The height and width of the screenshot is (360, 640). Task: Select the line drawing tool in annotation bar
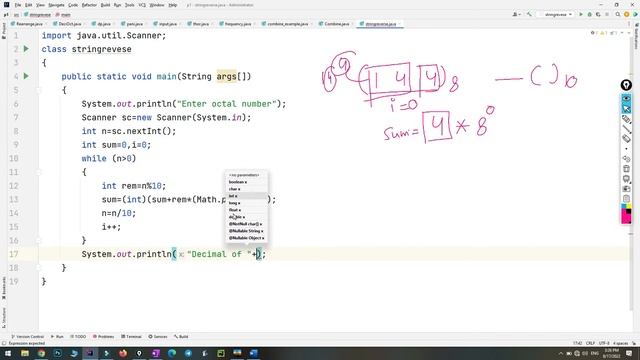(x=626, y=129)
